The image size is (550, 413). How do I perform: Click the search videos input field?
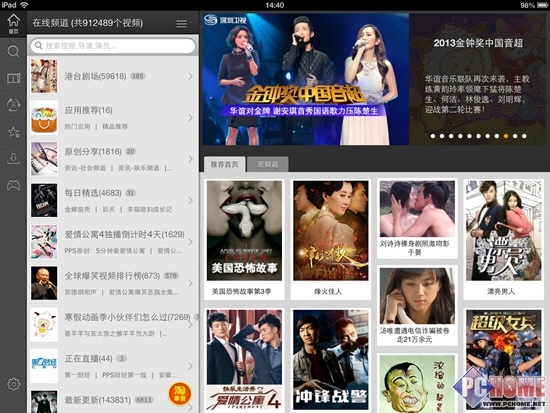coord(113,46)
